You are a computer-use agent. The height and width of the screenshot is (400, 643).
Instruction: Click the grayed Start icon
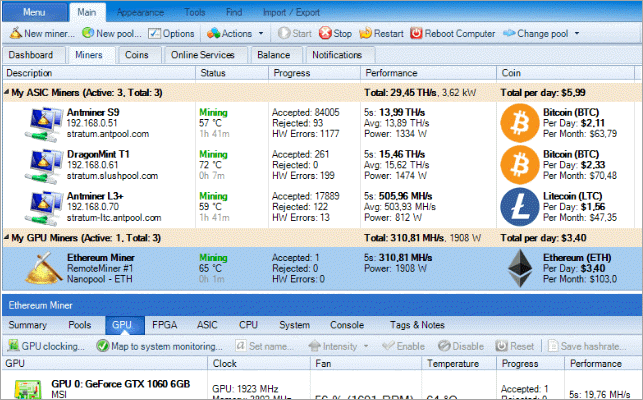tap(284, 33)
